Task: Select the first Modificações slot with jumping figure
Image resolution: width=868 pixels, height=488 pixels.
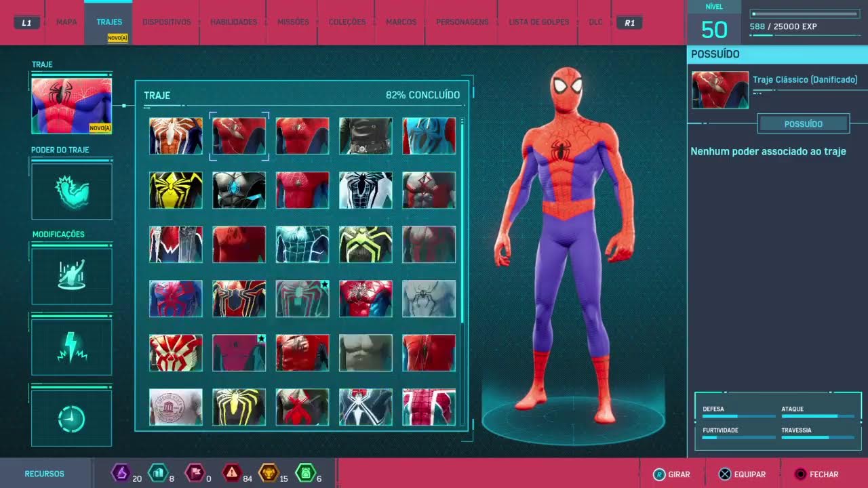Action: [x=72, y=276]
